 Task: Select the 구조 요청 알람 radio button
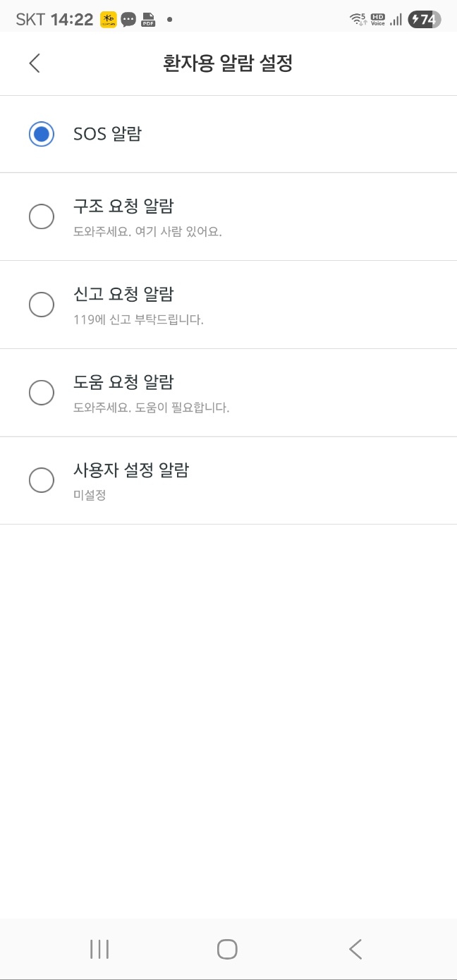coord(42,216)
